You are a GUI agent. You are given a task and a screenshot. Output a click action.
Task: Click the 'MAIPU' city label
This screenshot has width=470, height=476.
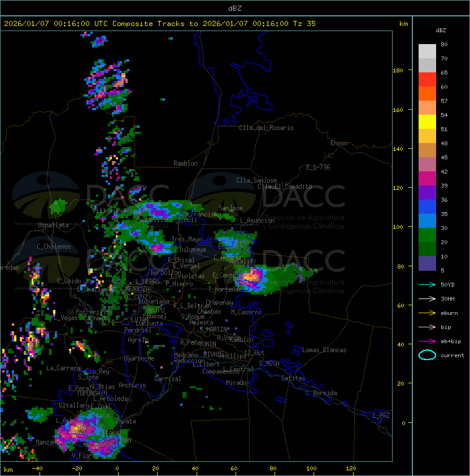point(156,310)
